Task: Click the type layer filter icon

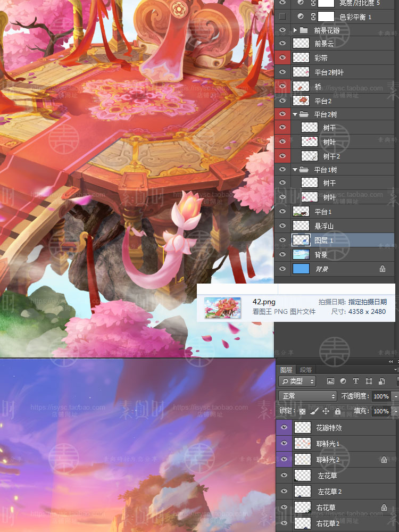Action: point(355,381)
